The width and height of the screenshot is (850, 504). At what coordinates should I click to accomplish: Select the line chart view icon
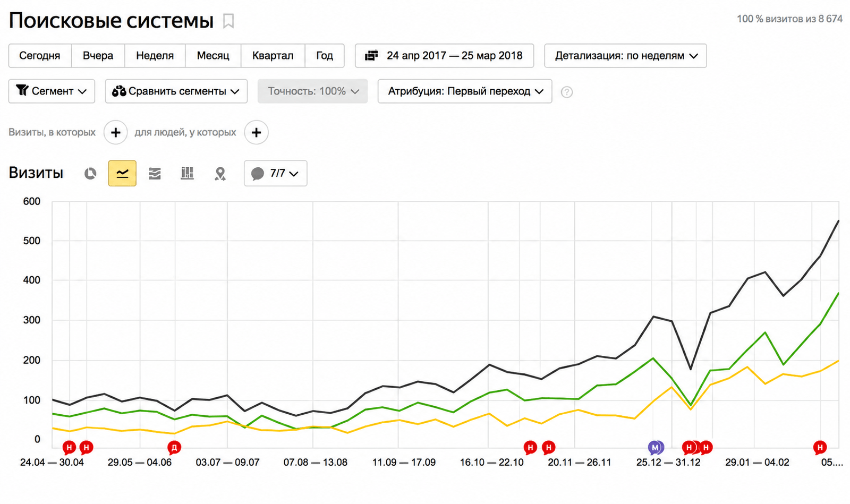click(122, 173)
